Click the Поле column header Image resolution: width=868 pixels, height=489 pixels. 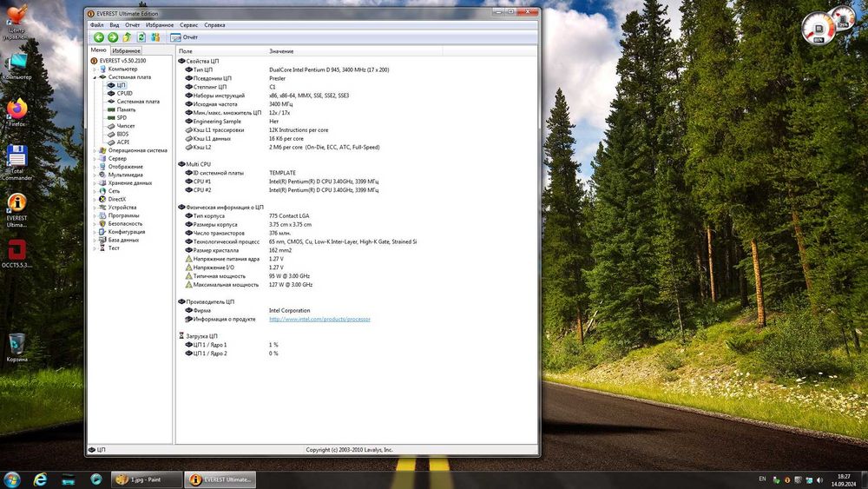coord(222,51)
